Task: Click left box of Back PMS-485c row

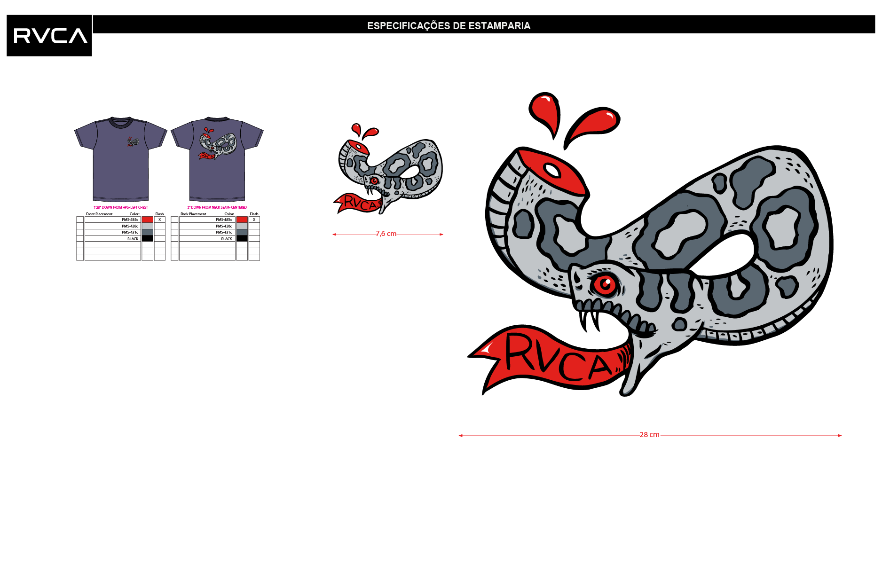Action: [174, 220]
